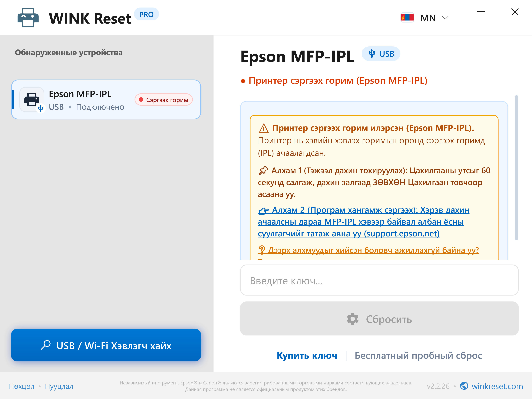Click the question mark icon in the notice
532x399 pixels.
pos(262,250)
